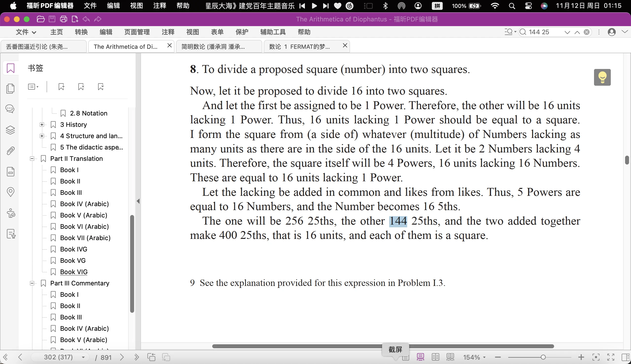Open the attachments paperclip panel icon
631x364 pixels.
10,151
